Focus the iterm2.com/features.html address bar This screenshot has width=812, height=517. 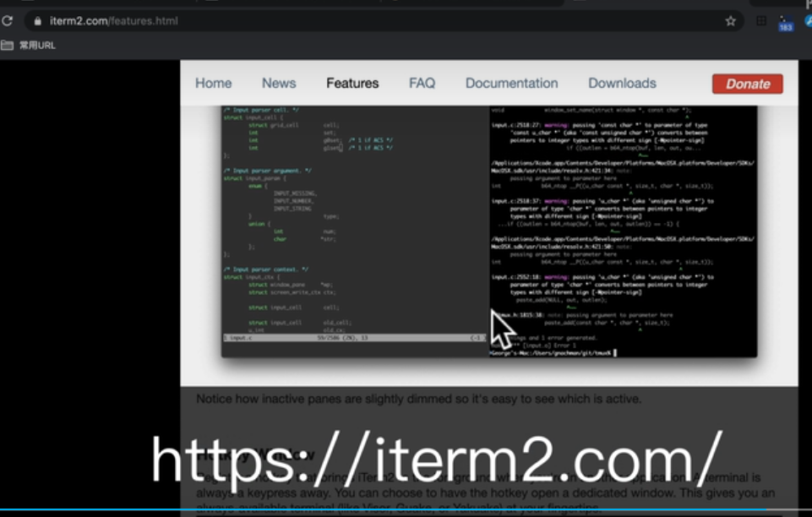[384, 21]
